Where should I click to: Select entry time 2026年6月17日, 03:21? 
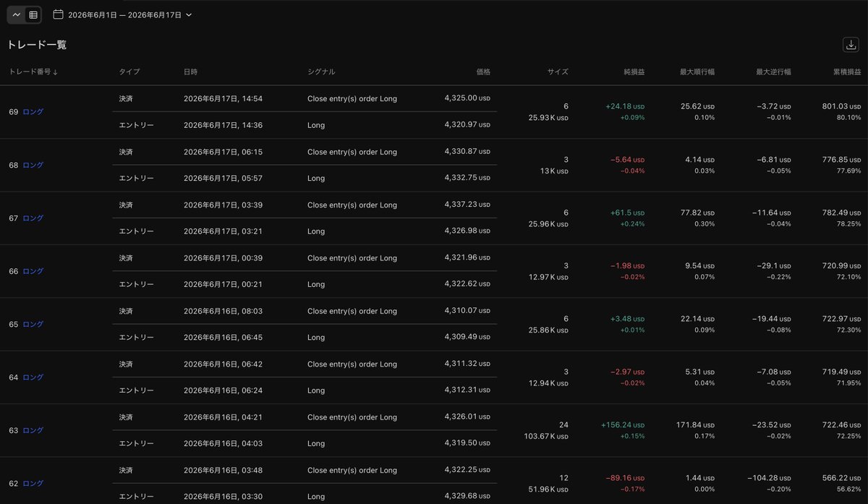223,231
